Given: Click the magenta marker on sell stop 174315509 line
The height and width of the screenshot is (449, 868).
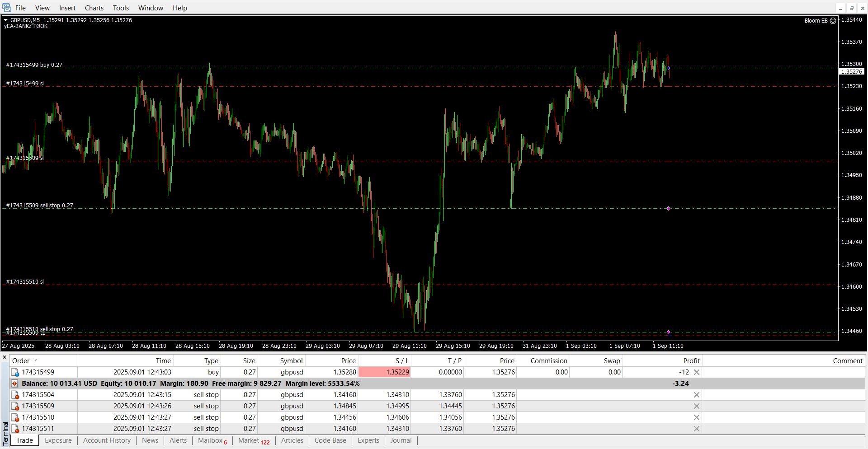Looking at the screenshot, I should (668, 208).
